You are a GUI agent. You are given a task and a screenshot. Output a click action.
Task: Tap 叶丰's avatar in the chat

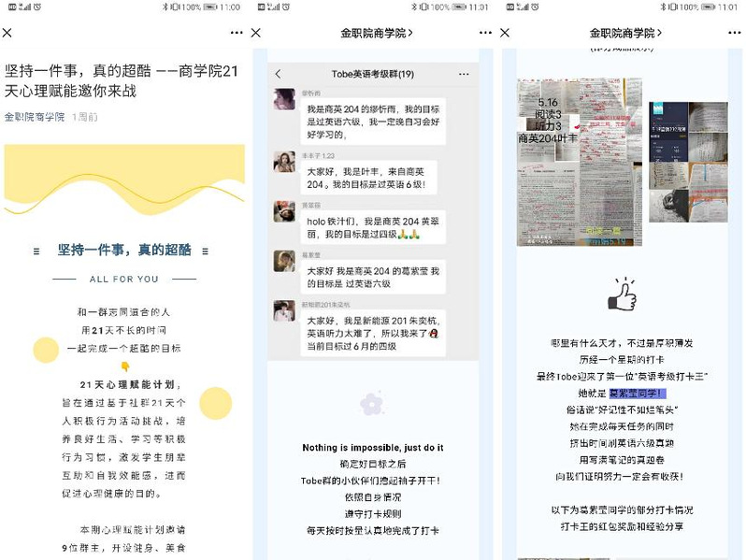(x=284, y=162)
